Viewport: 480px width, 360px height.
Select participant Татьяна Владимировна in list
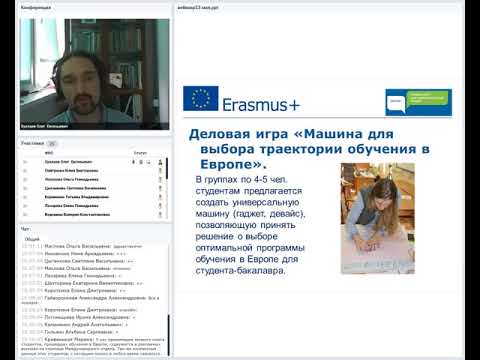pyautogui.click(x=77, y=197)
